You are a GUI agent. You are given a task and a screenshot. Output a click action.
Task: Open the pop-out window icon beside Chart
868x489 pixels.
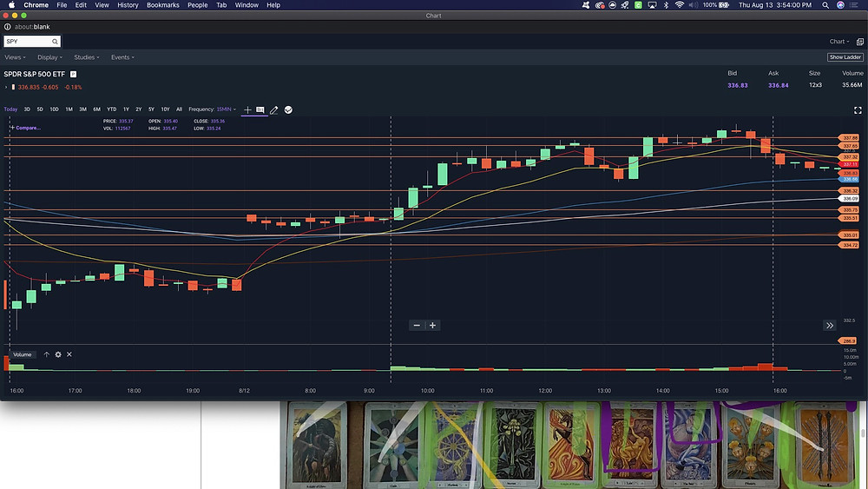(x=859, y=42)
